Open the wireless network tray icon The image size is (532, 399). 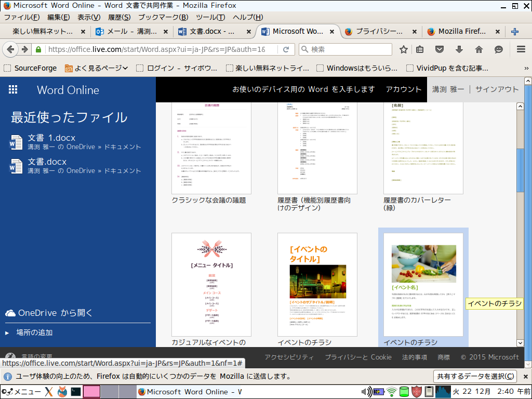pos(392,392)
